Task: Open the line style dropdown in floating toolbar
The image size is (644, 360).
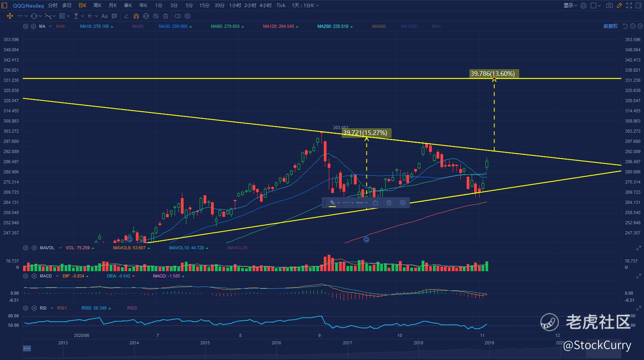Action: tap(348, 203)
